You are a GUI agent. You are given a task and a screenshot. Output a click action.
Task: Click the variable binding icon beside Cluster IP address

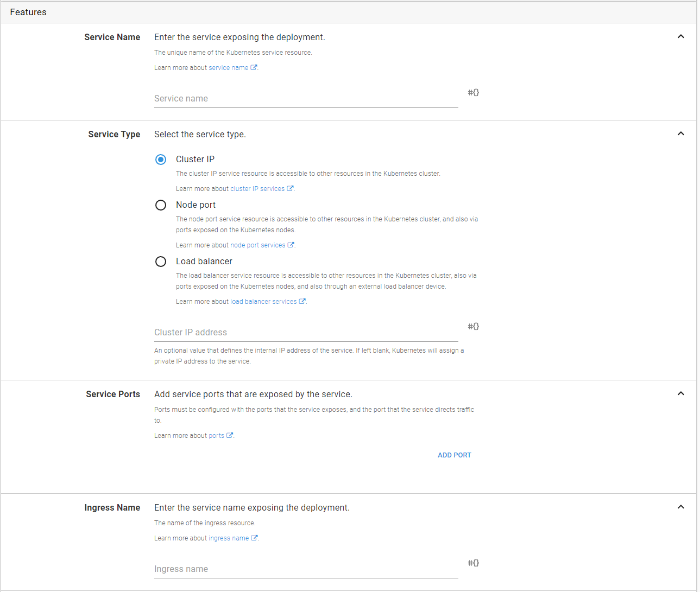(473, 327)
